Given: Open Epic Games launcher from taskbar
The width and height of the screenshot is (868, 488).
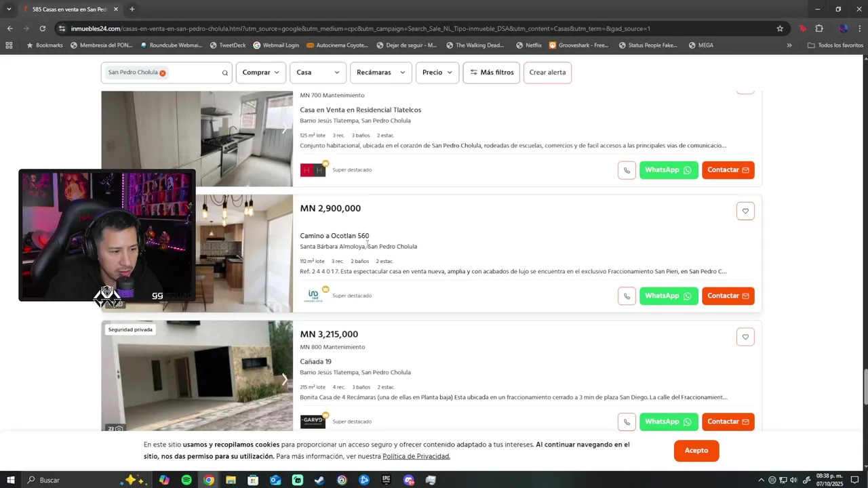Looking at the screenshot, I should [387, 480].
